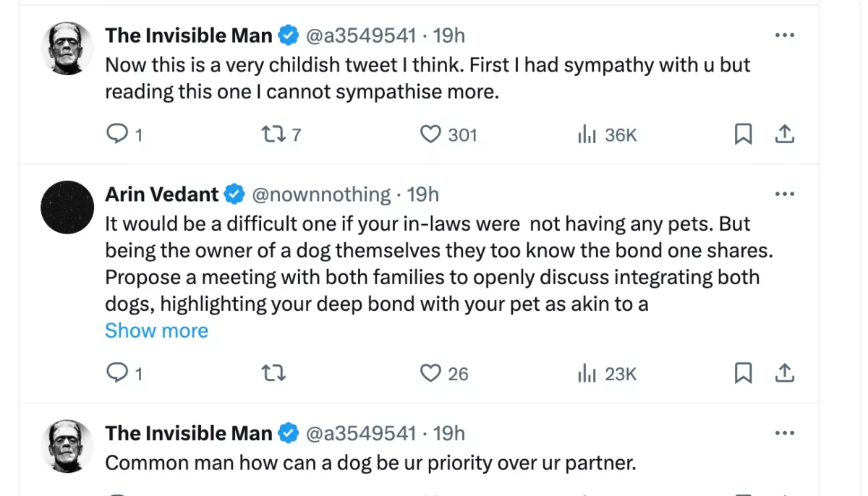868x496 pixels.
Task: Share the first Invisible Man tweet
Action: click(x=785, y=134)
